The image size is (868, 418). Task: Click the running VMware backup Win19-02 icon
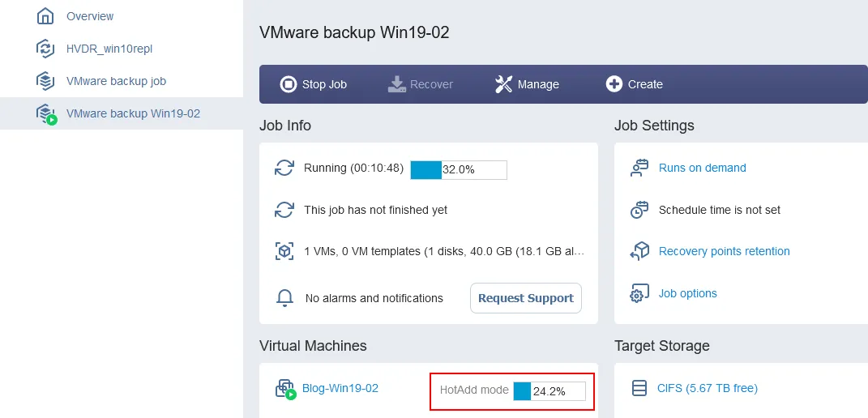[x=47, y=114]
